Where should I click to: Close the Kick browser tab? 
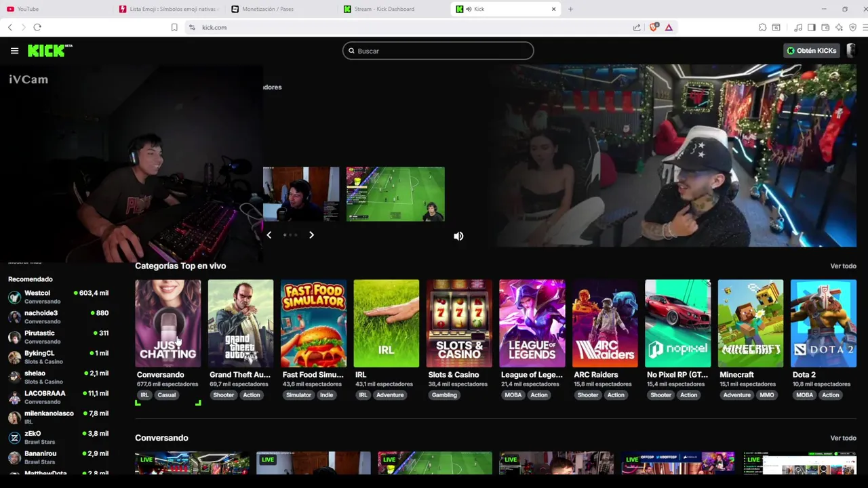553,9
